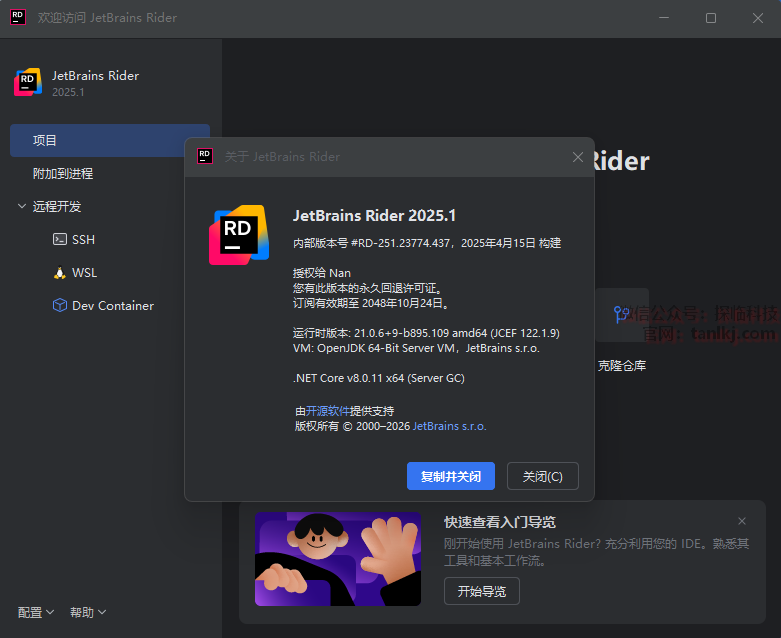Click the SSH terminal icon
The width and height of the screenshot is (781, 638).
click(x=60, y=240)
